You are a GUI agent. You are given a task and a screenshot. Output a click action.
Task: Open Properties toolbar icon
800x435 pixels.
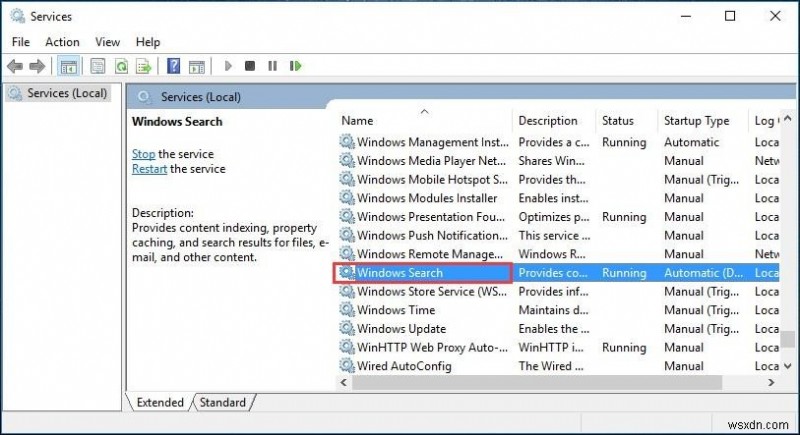point(97,66)
